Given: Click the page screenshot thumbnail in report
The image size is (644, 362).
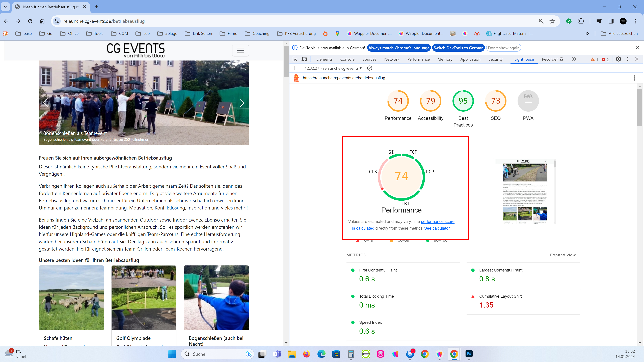Looking at the screenshot, I should [x=525, y=192].
